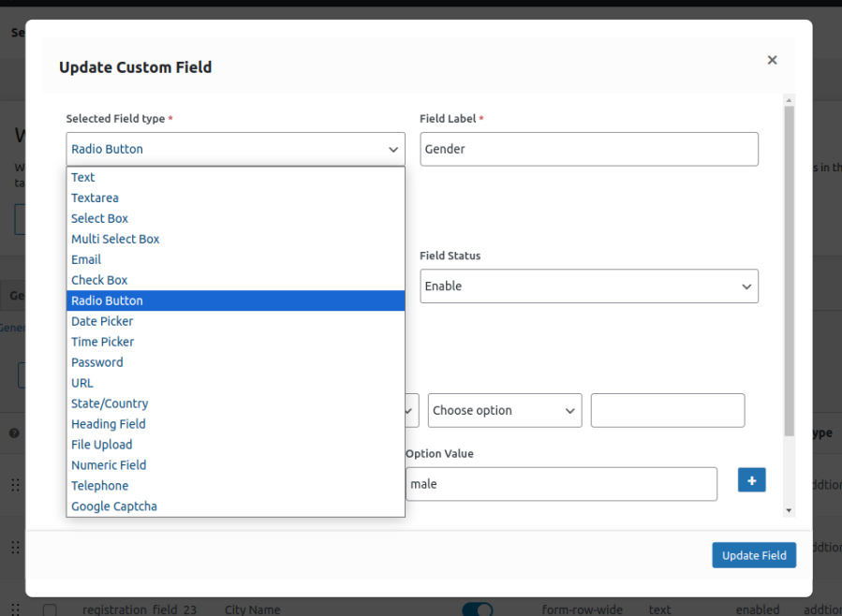Toggle the City Name field switch
Viewport: 842px width, 616px height.
pyautogui.click(x=478, y=609)
